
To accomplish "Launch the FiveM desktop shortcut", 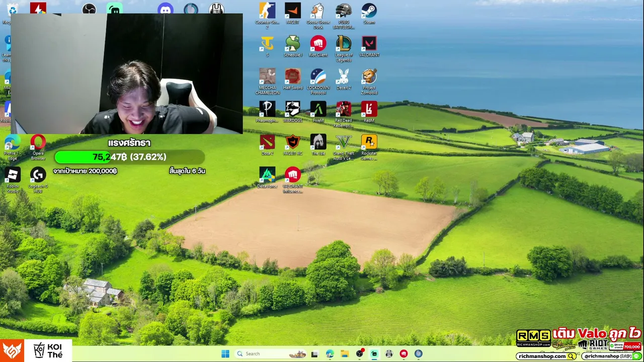I will 318,112.
